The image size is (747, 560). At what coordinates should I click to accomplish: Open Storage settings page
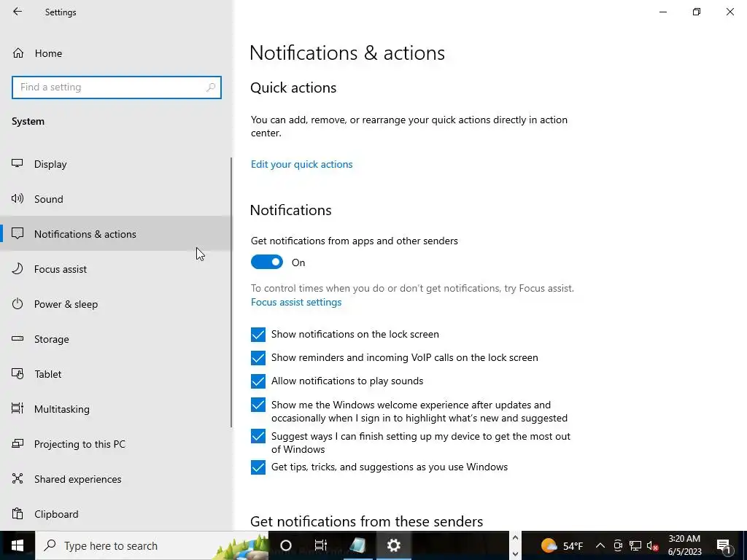click(x=116, y=339)
